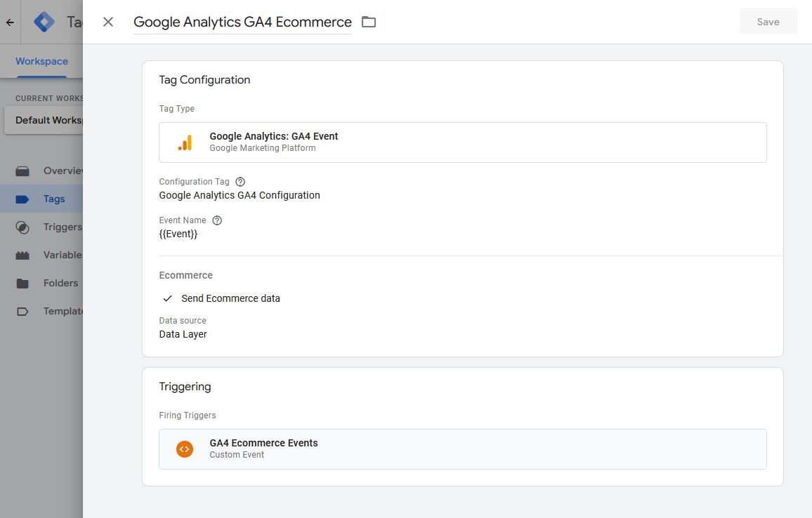Open the Tags sidebar item
Image resolution: width=812 pixels, height=518 pixels.
coord(41,199)
